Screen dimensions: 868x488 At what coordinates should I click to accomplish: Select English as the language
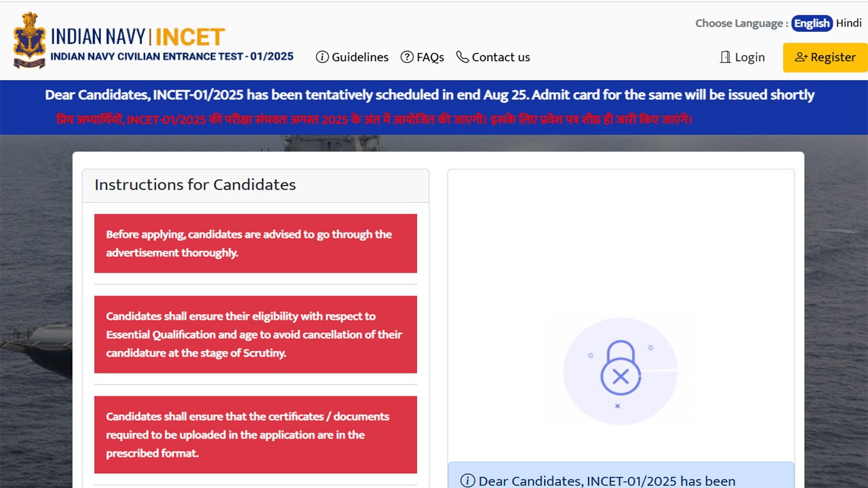(x=811, y=22)
